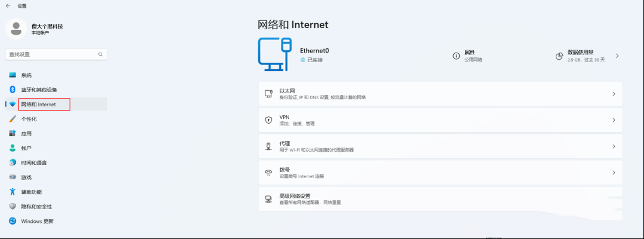Expand chevron on 拨号 row

coord(614,173)
